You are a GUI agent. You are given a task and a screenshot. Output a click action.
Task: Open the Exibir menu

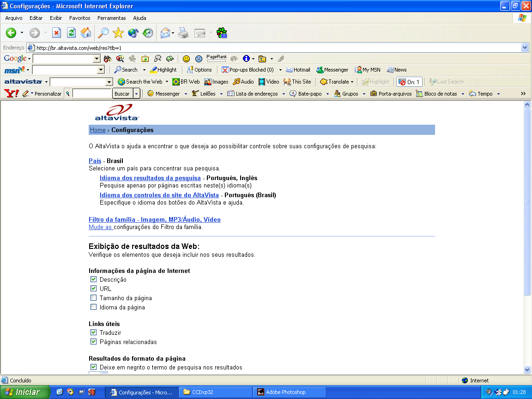pyautogui.click(x=56, y=18)
